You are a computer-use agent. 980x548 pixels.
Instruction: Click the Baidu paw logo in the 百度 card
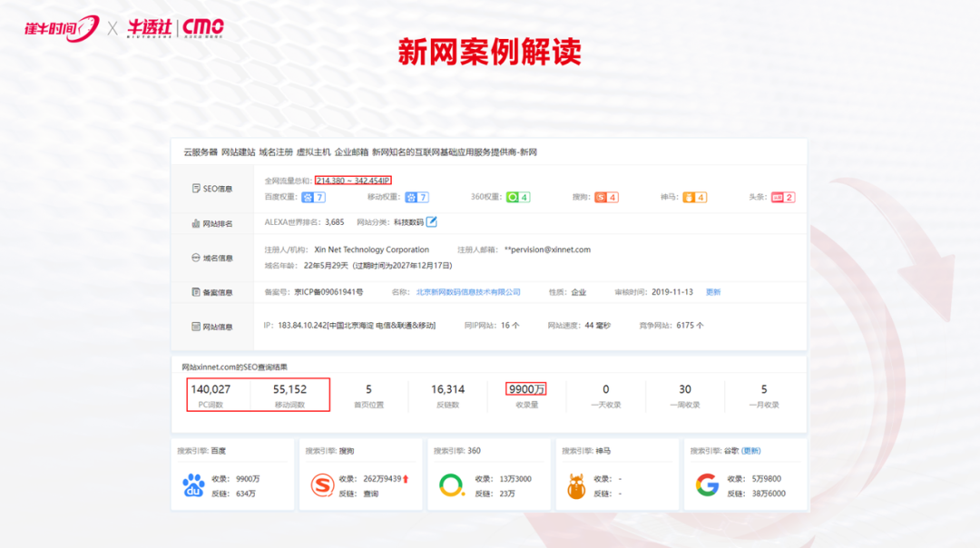click(193, 485)
